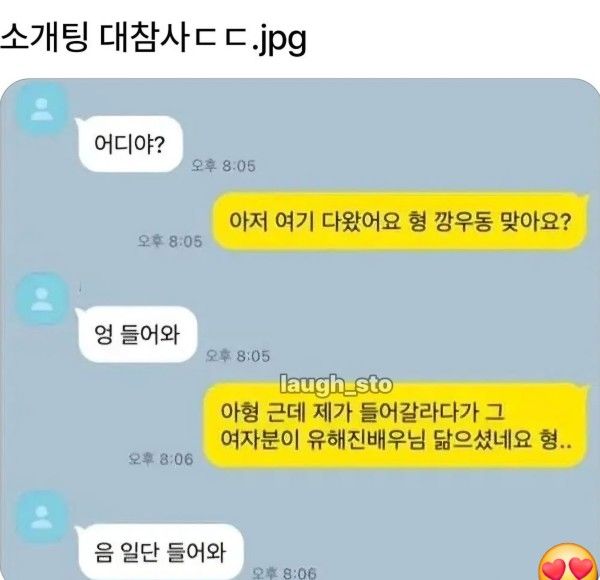This screenshot has width=600, height=580.
Task: Select the white 어디야? message bubble
Action: (129, 144)
